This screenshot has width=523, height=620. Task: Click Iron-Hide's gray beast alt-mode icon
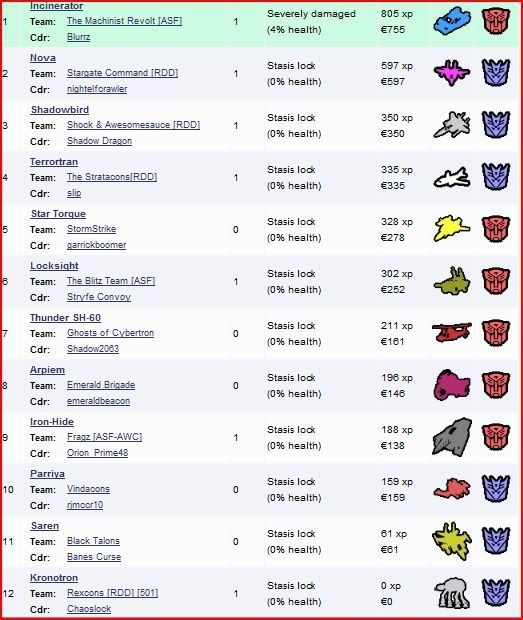click(x=452, y=437)
